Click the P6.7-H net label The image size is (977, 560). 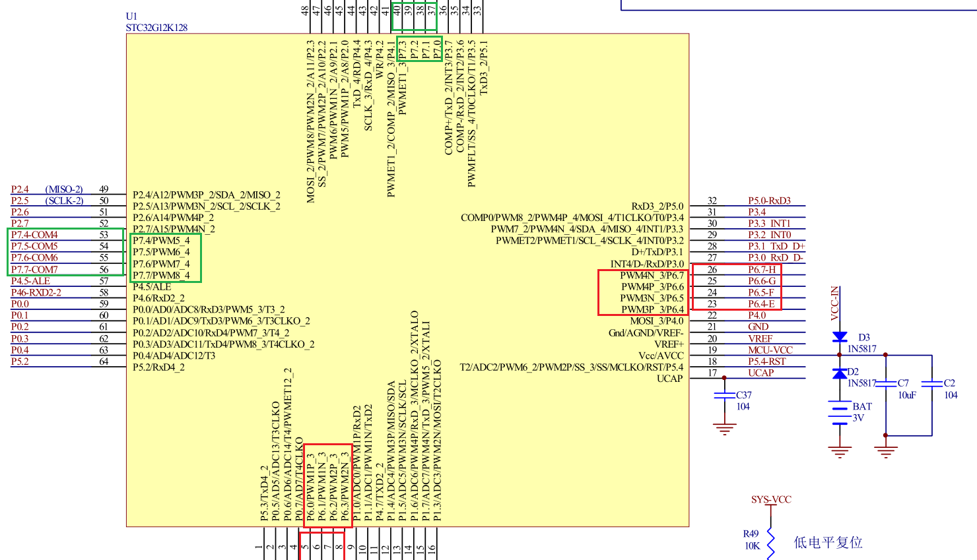762,269
